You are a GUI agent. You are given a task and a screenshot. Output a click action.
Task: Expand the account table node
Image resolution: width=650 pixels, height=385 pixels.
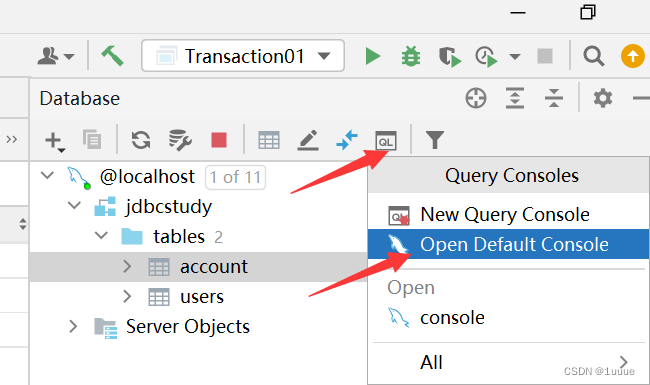coord(127,266)
